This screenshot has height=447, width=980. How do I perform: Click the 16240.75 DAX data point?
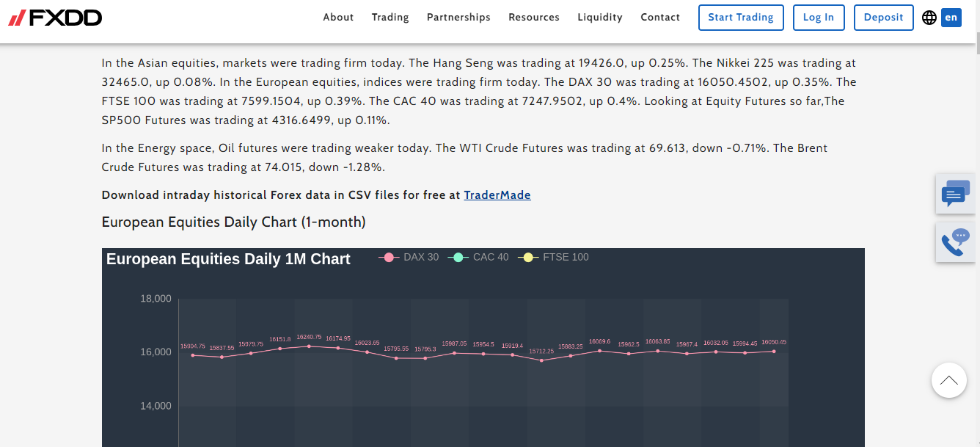pos(309,346)
